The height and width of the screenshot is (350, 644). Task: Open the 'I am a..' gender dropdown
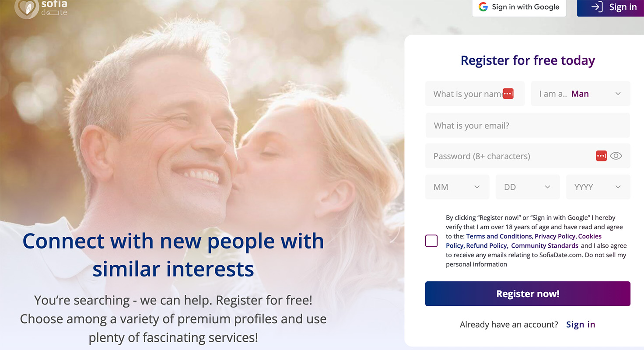pos(580,94)
